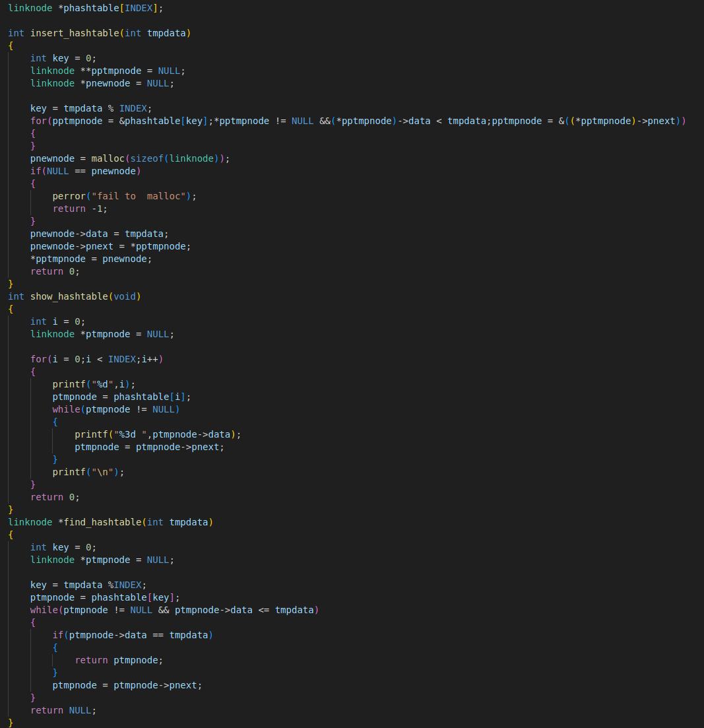Click the 'return NULL;' statement
The image size is (704, 728).
pyautogui.click(x=63, y=710)
